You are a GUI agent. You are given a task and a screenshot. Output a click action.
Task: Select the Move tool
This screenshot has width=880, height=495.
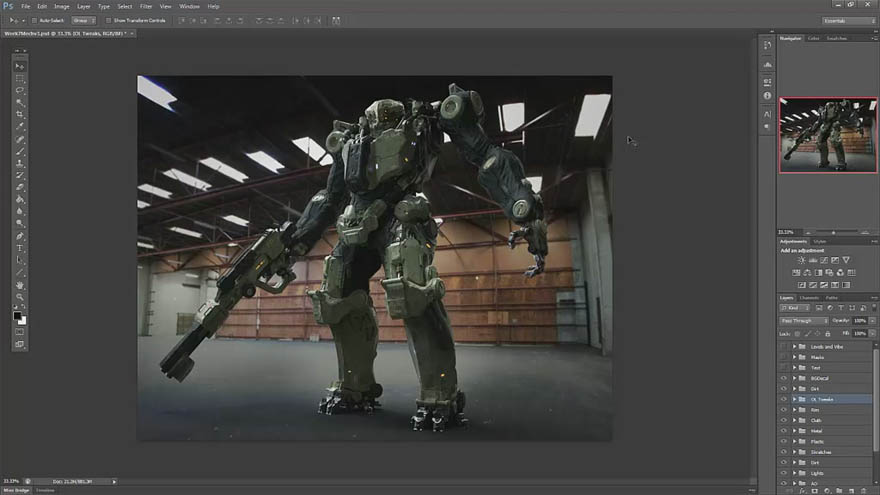[x=20, y=66]
